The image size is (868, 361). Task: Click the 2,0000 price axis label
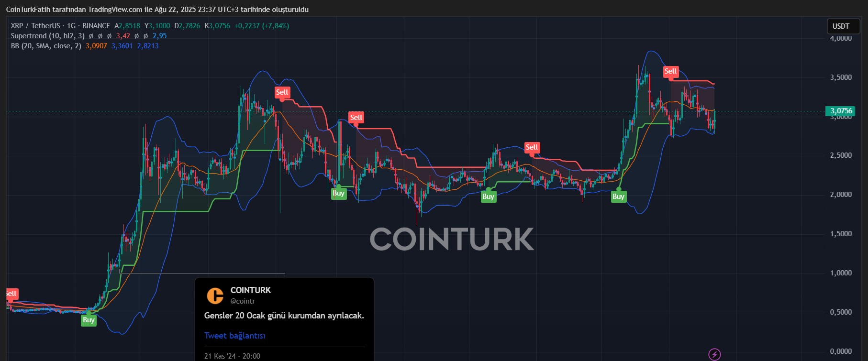pyautogui.click(x=841, y=195)
